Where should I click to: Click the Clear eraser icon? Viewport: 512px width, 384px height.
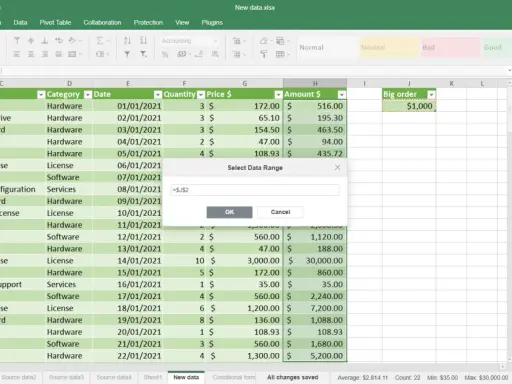tap(264, 41)
